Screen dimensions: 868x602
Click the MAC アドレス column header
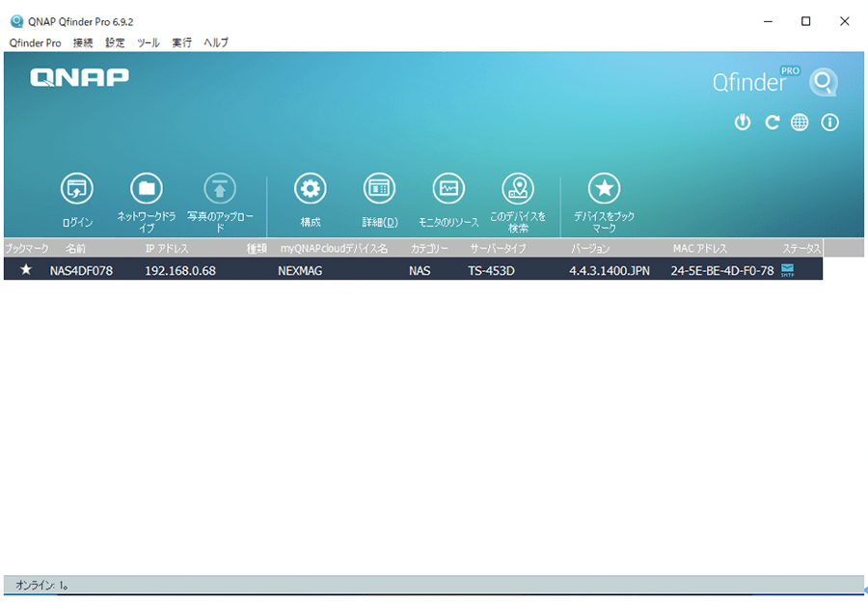(x=700, y=249)
